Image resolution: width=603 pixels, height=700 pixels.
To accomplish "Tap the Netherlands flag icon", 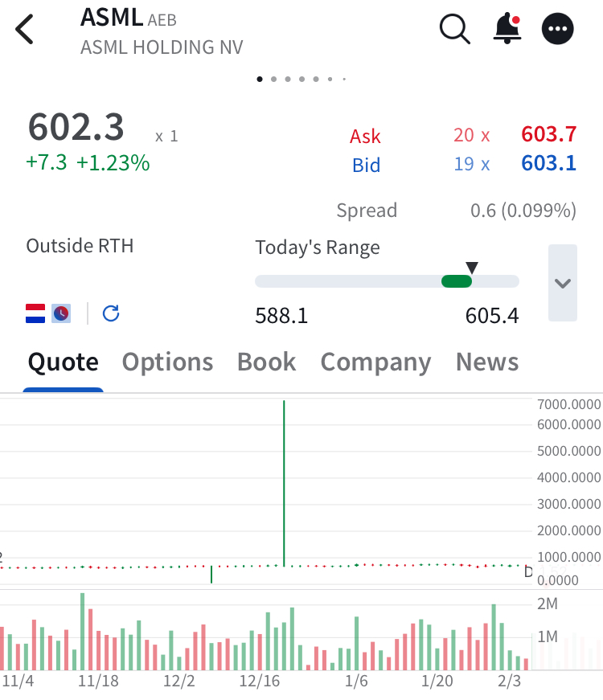I will [35, 313].
